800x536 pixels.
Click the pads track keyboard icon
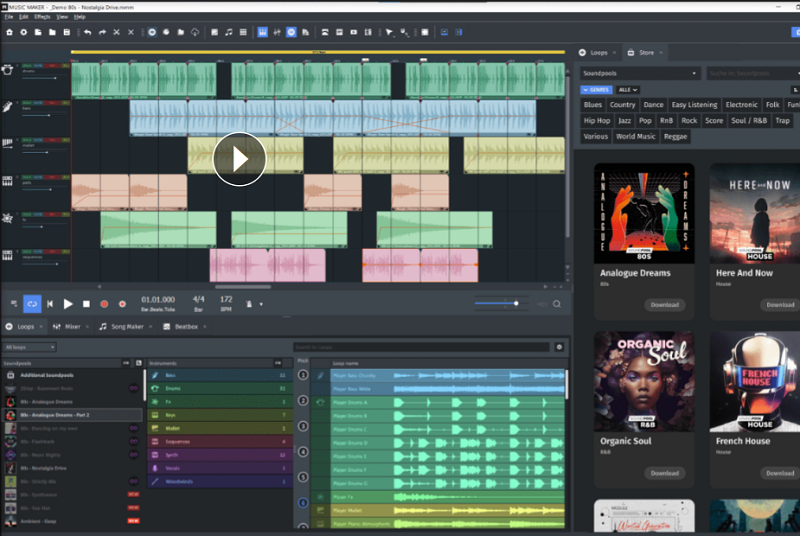coord(7,181)
